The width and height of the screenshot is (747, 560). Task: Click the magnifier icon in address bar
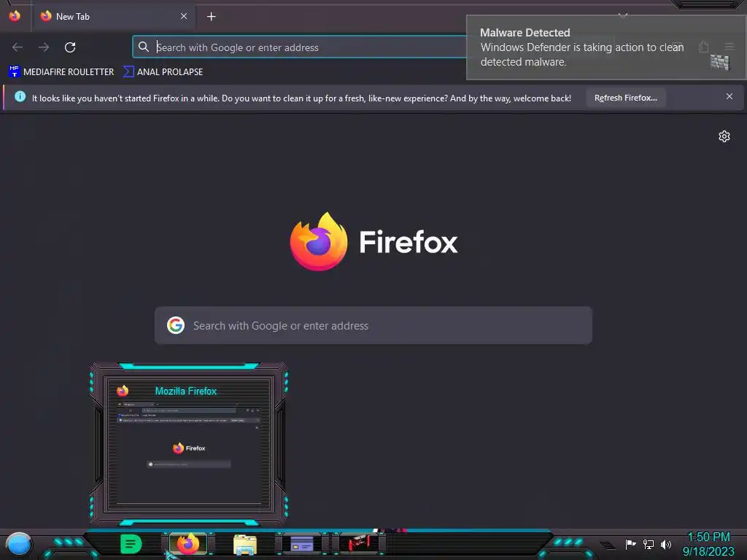(144, 47)
